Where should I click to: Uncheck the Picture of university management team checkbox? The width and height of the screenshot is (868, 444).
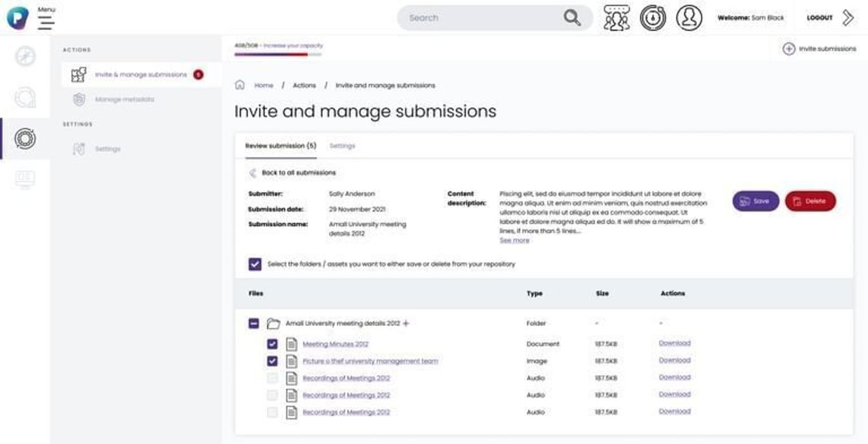point(272,361)
